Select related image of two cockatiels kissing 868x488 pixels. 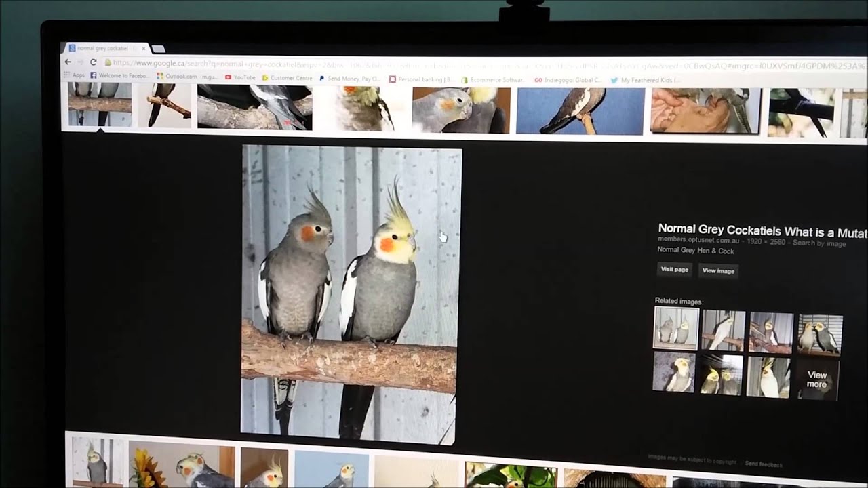pyautogui.click(x=820, y=335)
